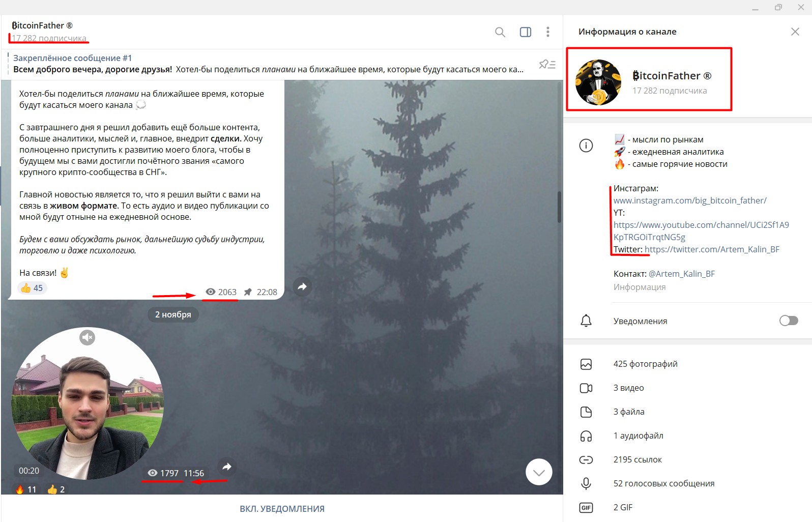Click ВКЛ. УВЕДОМЛЕНИЯ button at the bottom
This screenshot has width=812, height=522.
click(x=282, y=508)
